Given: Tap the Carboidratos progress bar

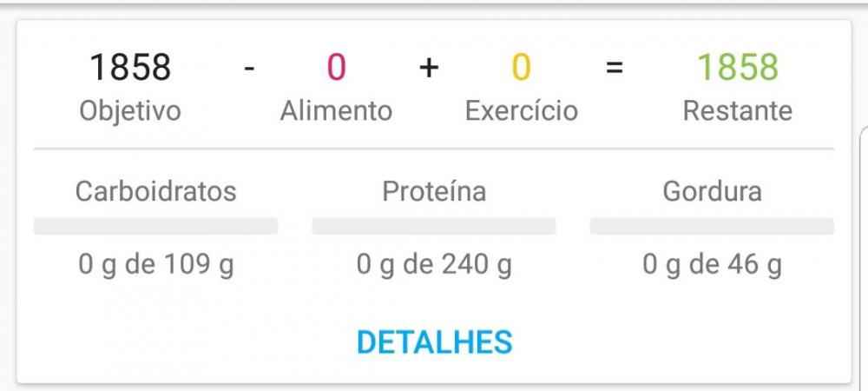Looking at the screenshot, I should pos(156,227).
